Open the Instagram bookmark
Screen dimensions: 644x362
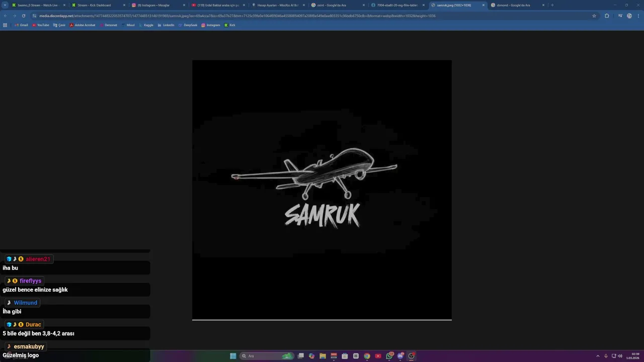coord(211,25)
